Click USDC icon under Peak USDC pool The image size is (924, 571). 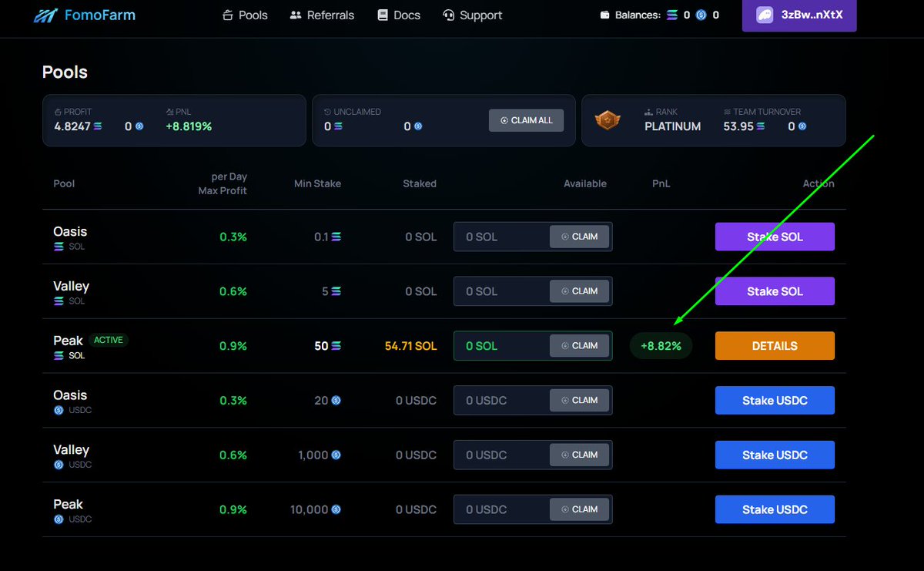[59, 519]
